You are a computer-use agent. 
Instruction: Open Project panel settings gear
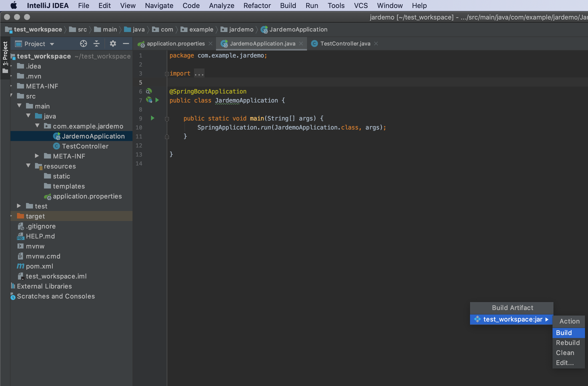click(x=113, y=44)
